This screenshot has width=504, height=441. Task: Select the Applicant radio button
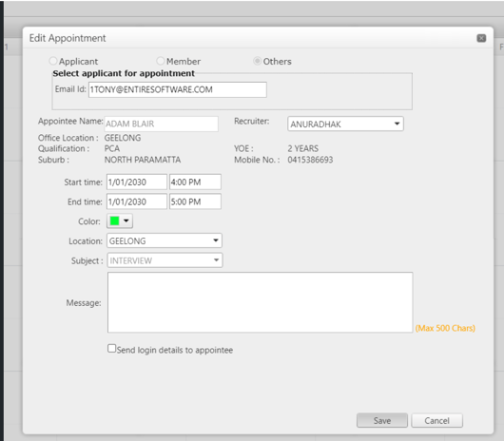(x=53, y=61)
